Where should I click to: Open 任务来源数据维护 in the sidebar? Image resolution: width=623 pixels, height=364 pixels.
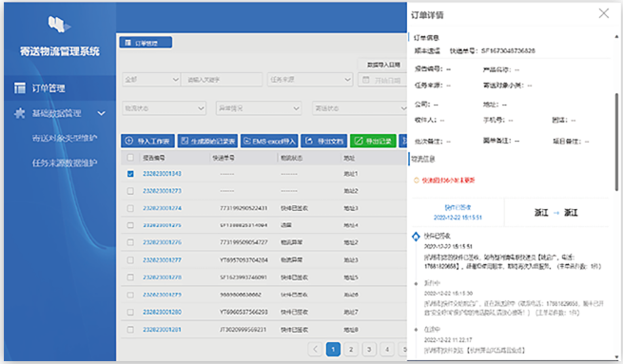pyautogui.click(x=65, y=163)
